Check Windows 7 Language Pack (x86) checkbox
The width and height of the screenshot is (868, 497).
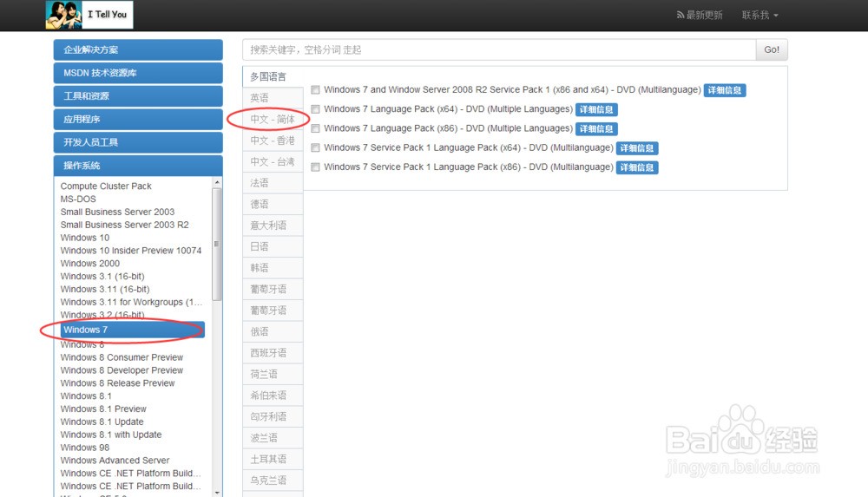(x=316, y=128)
